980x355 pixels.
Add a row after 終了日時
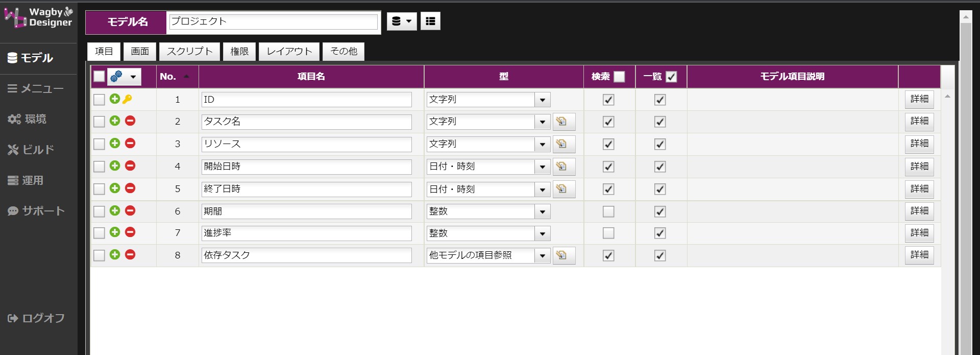(115, 188)
